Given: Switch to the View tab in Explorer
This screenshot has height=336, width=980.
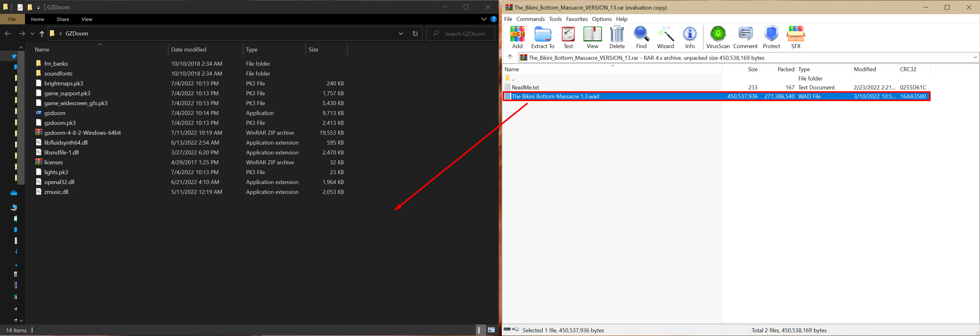Looking at the screenshot, I should pyautogui.click(x=87, y=19).
